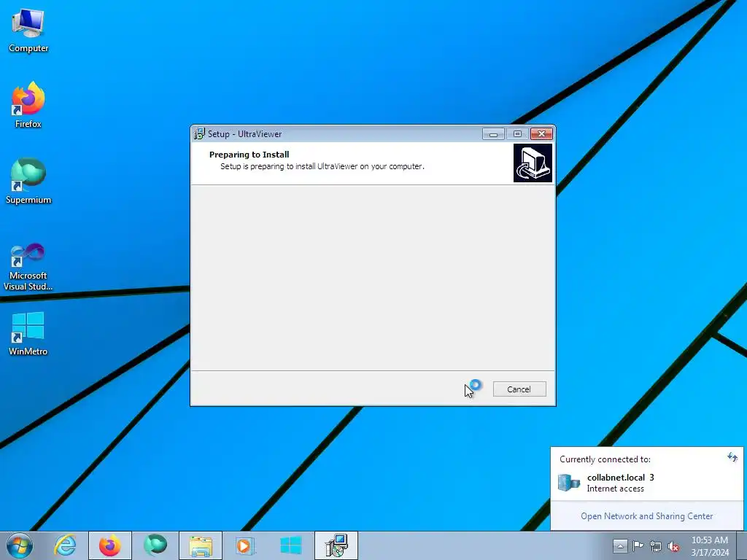Image resolution: width=747 pixels, height=560 pixels.
Task: Click the setup window title bar icon
Action: click(199, 134)
